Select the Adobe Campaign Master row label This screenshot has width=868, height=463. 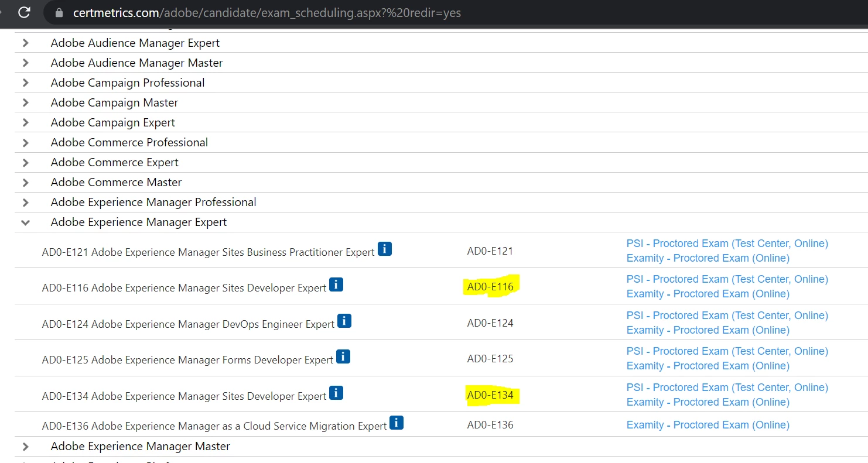pyautogui.click(x=114, y=102)
